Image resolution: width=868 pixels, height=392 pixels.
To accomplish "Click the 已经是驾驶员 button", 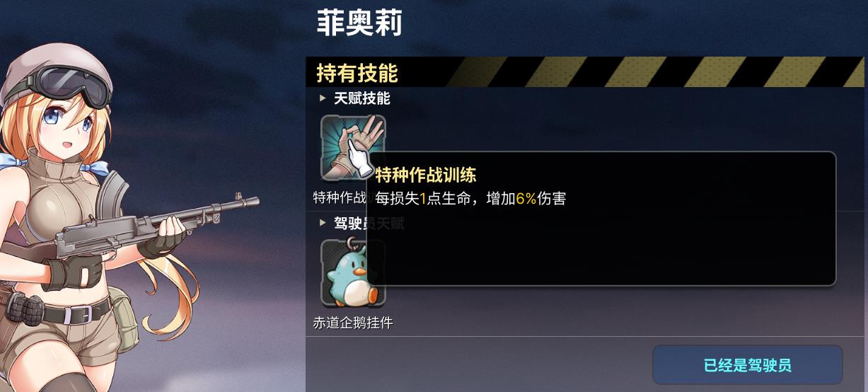I will point(747,365).
